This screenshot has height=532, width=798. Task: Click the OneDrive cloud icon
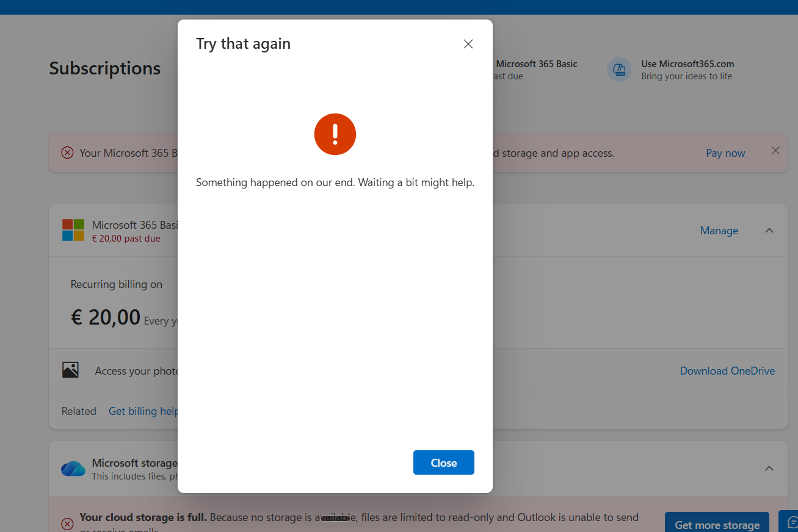tap(73, 469)
